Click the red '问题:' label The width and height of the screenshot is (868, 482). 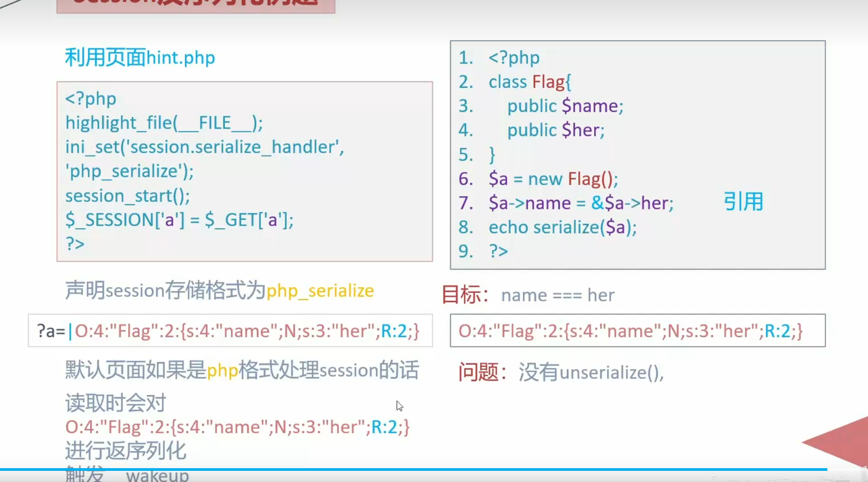483,372
